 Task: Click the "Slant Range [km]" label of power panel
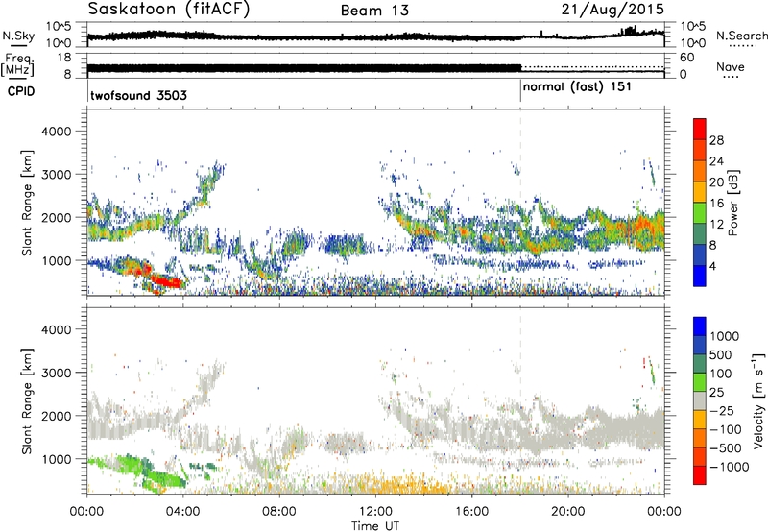click(x=27, y=203)
